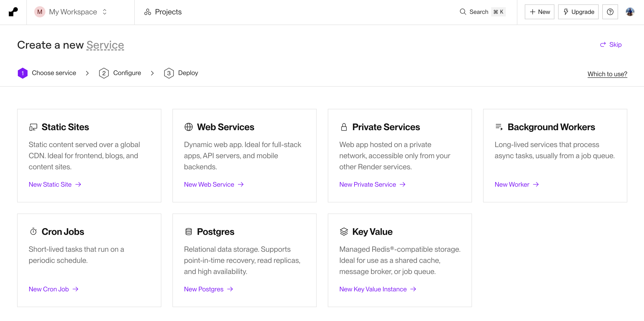Click the Skip link
This screenshot has width=644, height=321.
point(611,44)
